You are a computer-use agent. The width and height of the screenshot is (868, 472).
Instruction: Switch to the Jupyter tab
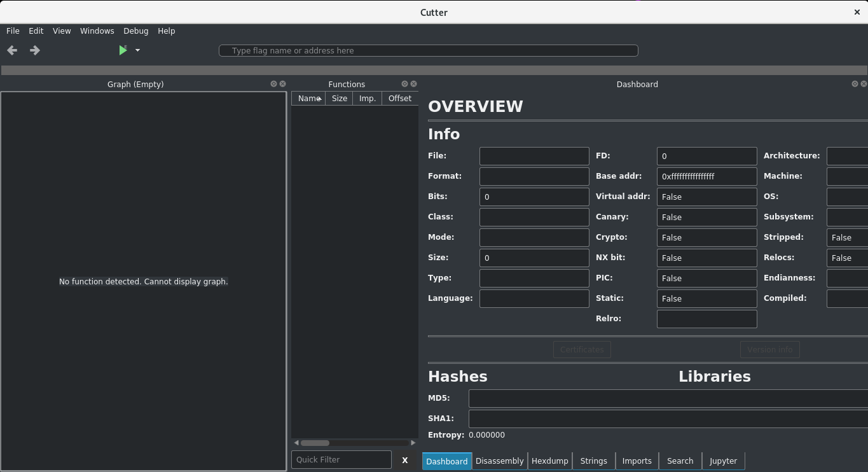pos(724,461)
